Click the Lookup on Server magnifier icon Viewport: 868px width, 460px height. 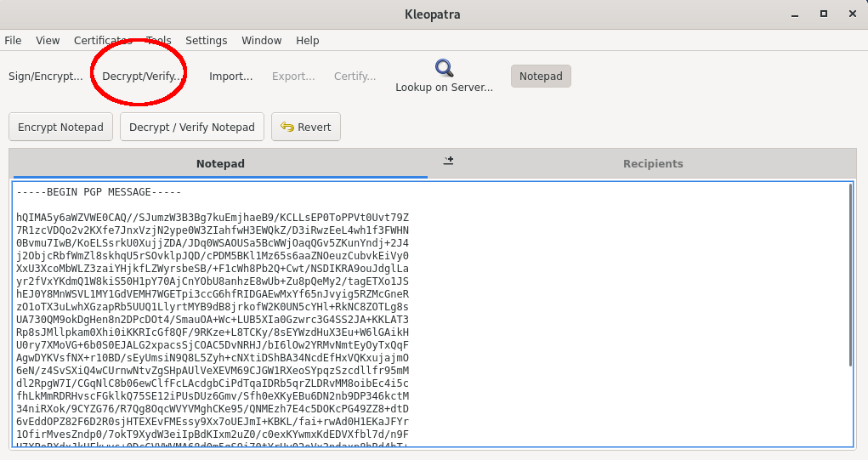tap(444, 69)
